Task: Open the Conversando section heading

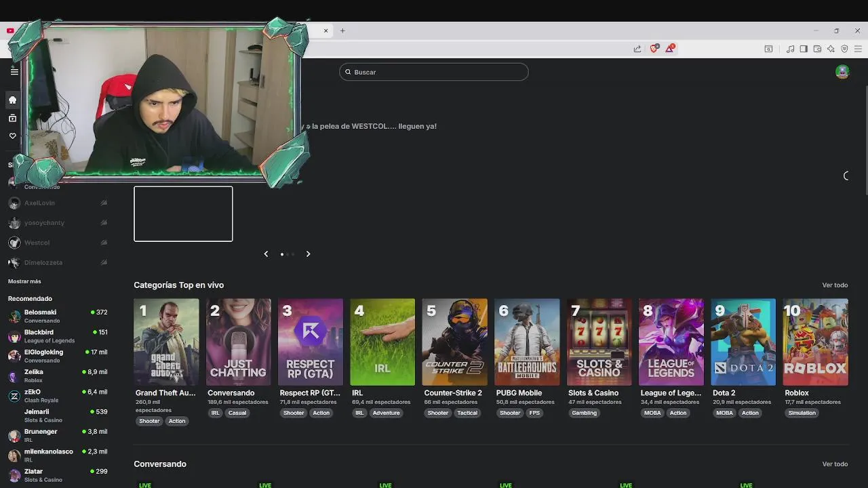Action: pos(160,464)
